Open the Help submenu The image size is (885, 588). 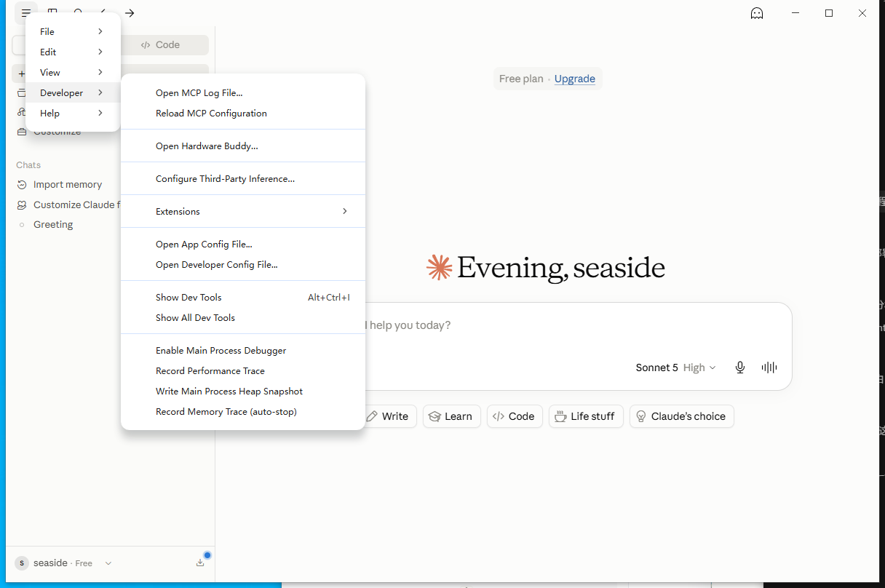73,113
